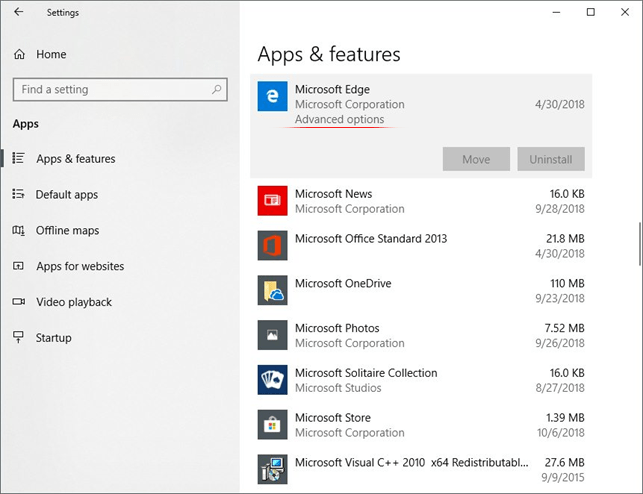Click the Microsoft Edge app icon
The height and width of the screenshot is (494, 643).
tap(272, 96)
